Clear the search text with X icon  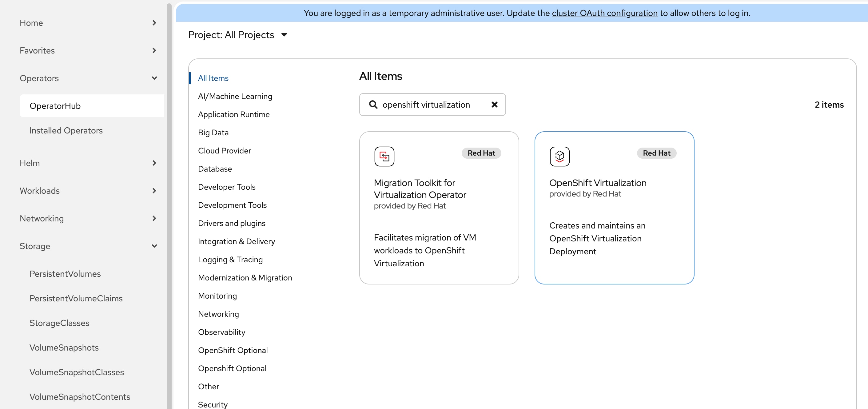(x=494, y=105)
